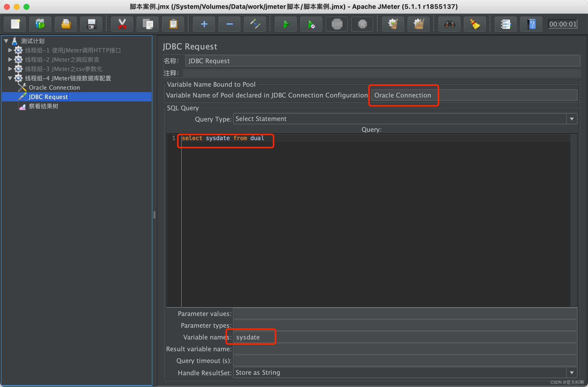Select the 测试计划 root node
The width and height of the screenshot is (588, 387).
(x=32, y=41)
